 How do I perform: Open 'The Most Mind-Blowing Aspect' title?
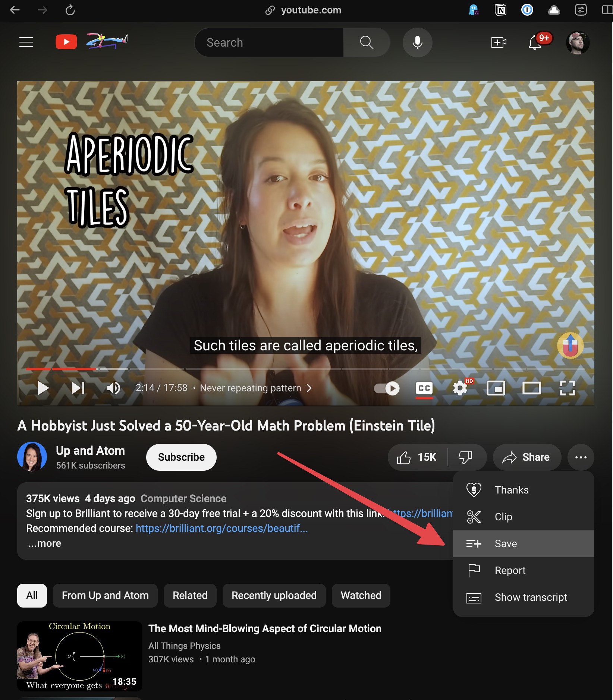tap(265, 628)
